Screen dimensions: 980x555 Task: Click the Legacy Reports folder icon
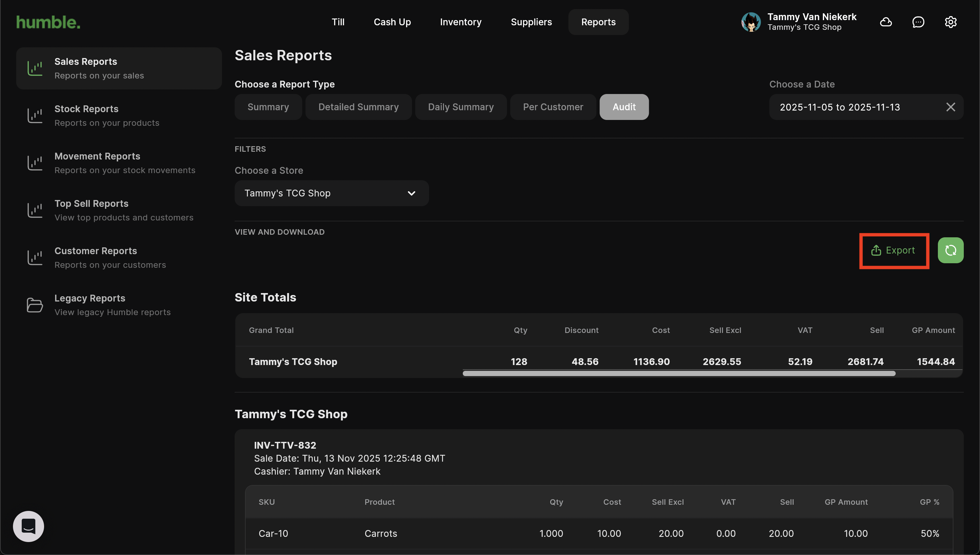pos(35,305)
